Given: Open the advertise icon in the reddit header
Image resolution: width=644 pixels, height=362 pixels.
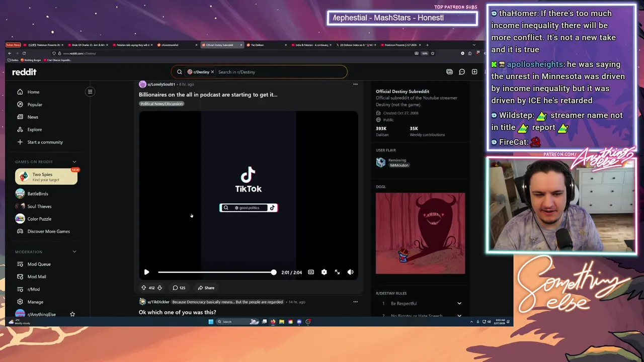Looking at the screenshot, I should pos(449,72).
